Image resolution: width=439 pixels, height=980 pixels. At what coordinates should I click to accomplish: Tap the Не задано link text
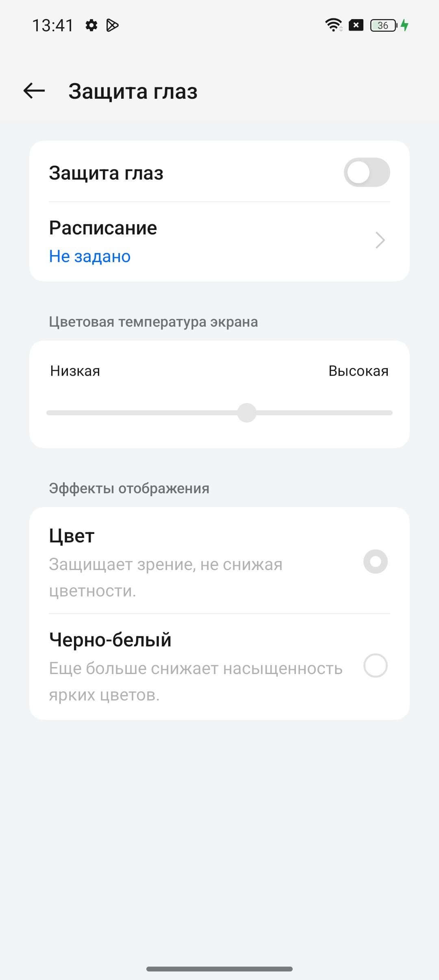coord(90,256)
